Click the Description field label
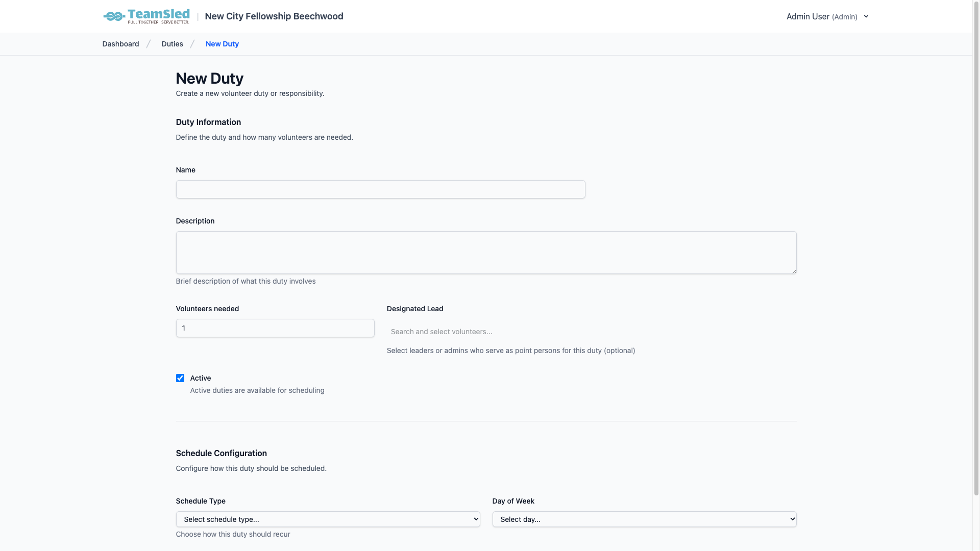 pos(195,221)
